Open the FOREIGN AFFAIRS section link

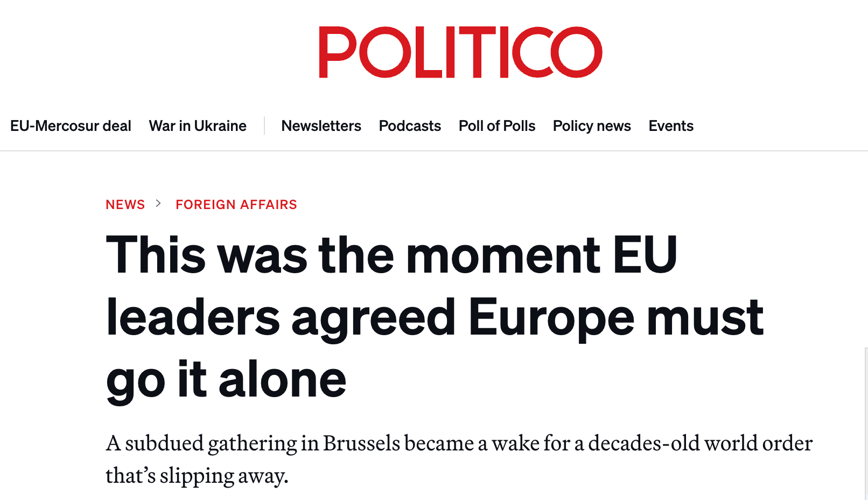click(236, 205)
